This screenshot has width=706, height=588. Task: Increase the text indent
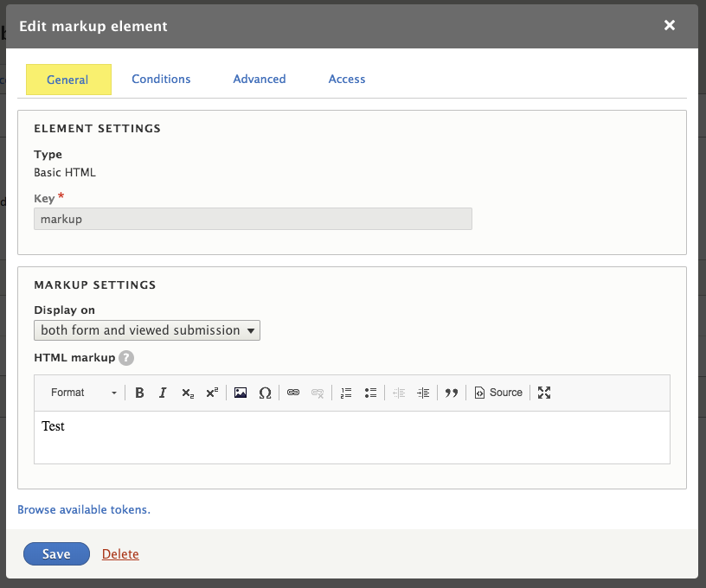[x=423, y=393]
